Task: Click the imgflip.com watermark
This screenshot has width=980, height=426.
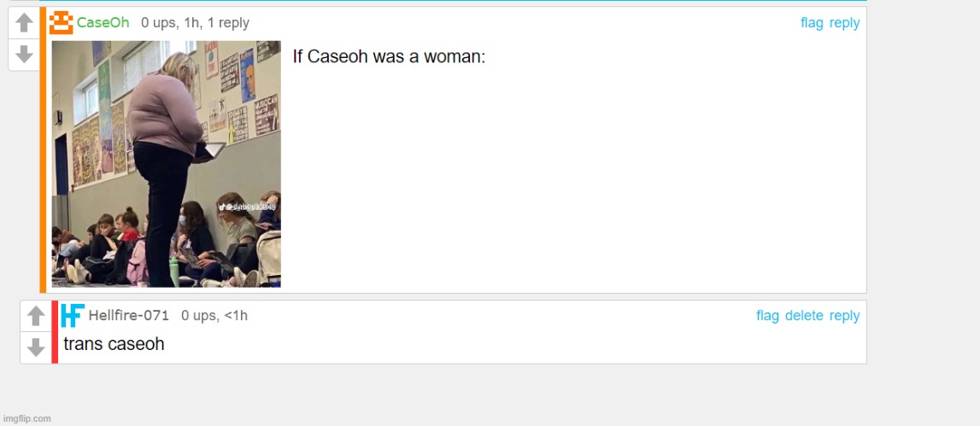Action: coord(26,418)
